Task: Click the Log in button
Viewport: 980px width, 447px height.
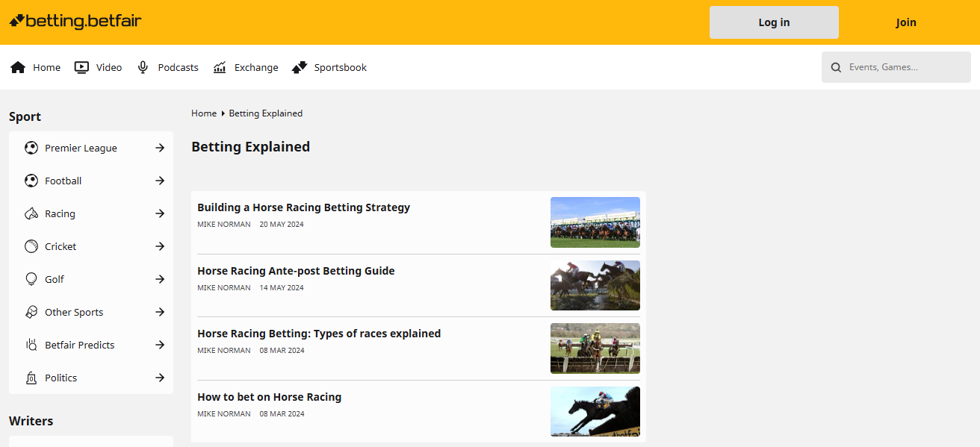Action: [774, 22]
